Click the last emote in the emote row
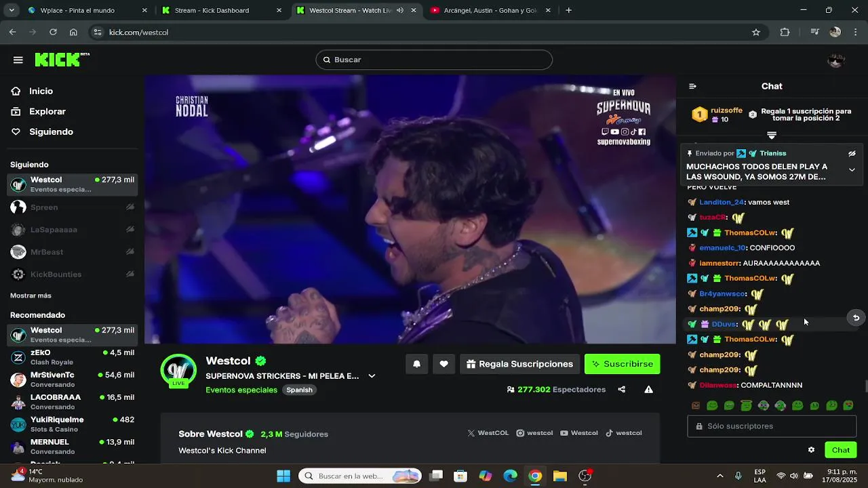This screenshot has width=868, height=488. pyautogui.click(x=848, y=405)
